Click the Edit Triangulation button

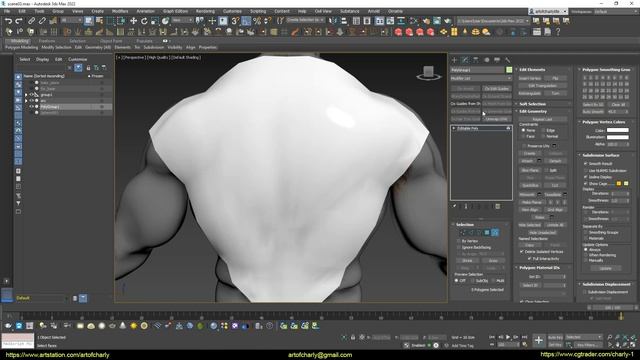542,86
